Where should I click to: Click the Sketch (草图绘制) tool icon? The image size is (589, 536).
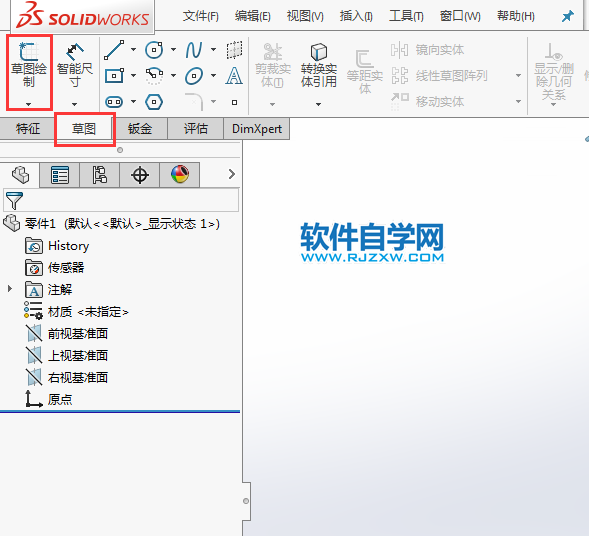click(x=29, y=51)
